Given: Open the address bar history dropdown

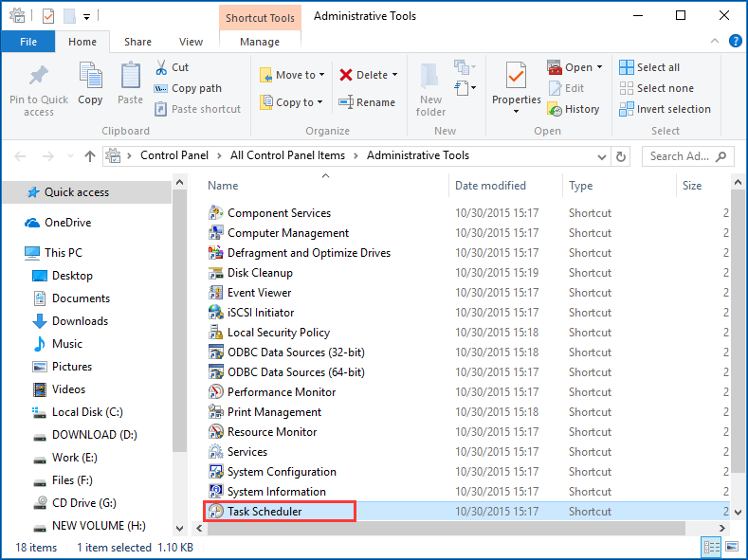Looking at the screenshot, I should [x=603, y=156].
